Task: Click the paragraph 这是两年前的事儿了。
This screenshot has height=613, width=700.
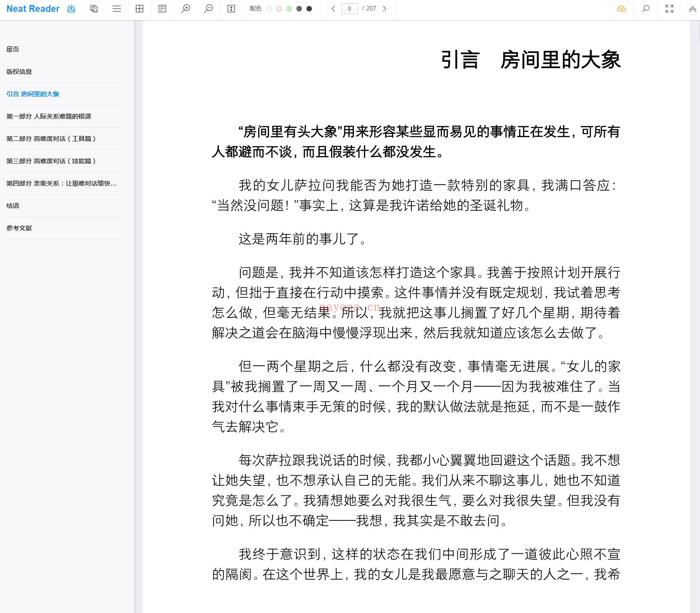Action: (x=302, y=239)
